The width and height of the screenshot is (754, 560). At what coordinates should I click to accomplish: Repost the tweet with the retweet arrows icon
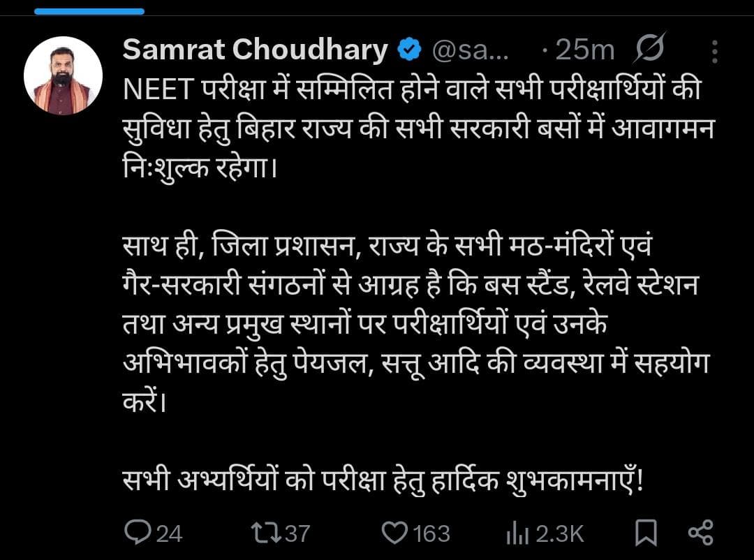click(x=267, y=533)
